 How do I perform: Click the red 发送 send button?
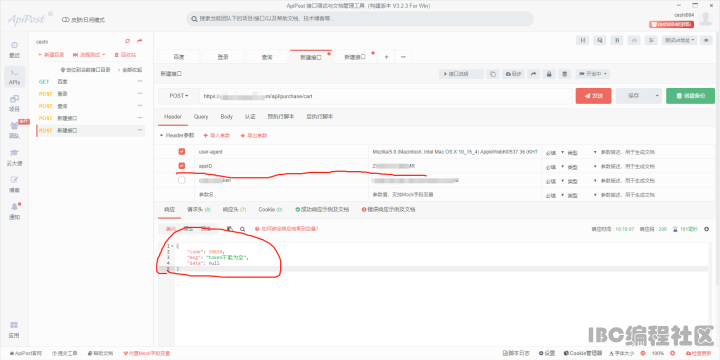tap(593, 96)
